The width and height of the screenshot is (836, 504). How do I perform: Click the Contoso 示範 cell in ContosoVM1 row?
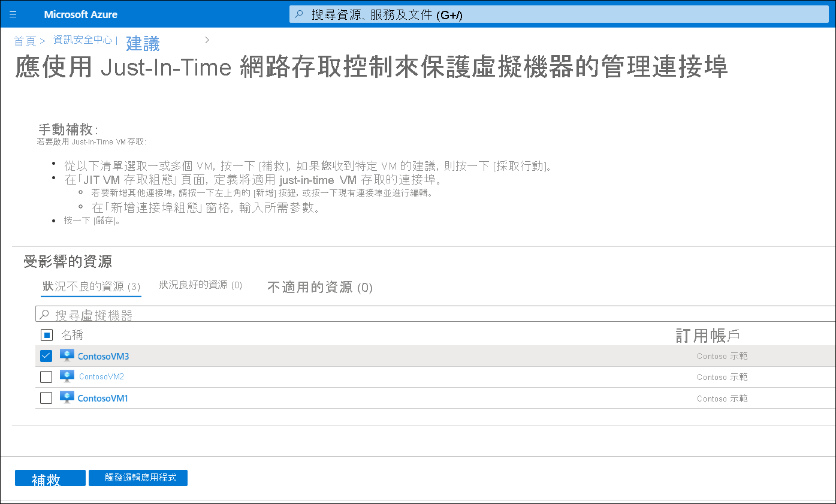coord(722,399)
